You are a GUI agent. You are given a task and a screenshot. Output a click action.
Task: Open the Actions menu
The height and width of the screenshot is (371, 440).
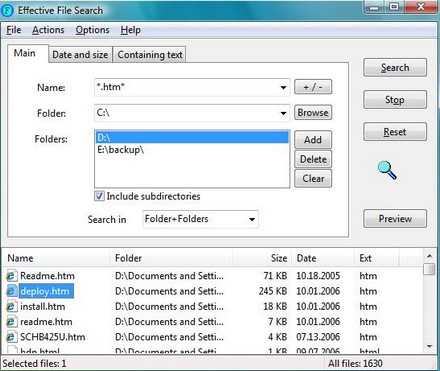48,30
